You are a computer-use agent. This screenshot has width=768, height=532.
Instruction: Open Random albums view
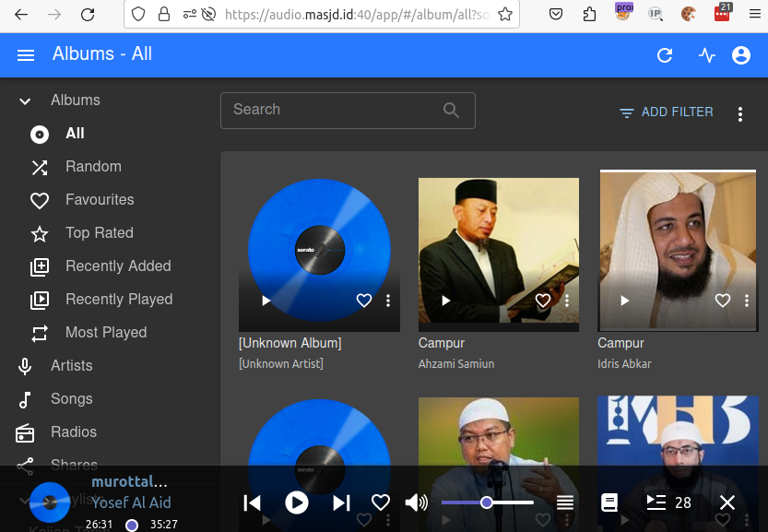(x=93, y=167)
